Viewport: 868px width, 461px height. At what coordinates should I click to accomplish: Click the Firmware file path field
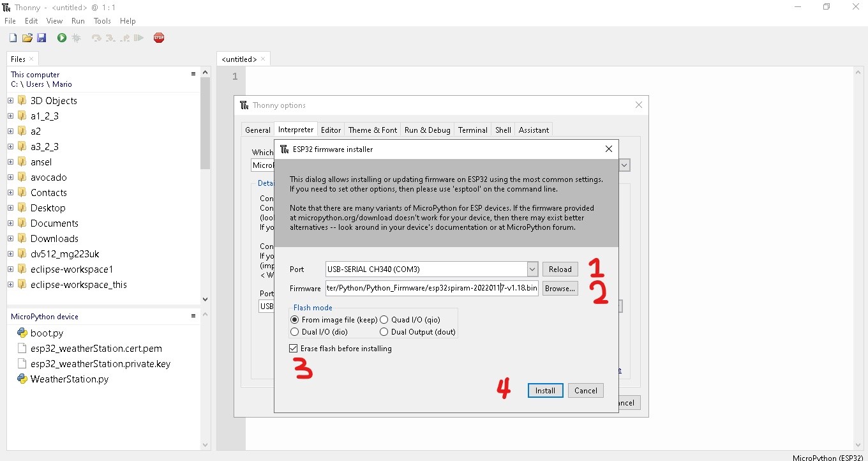point(433,289)
